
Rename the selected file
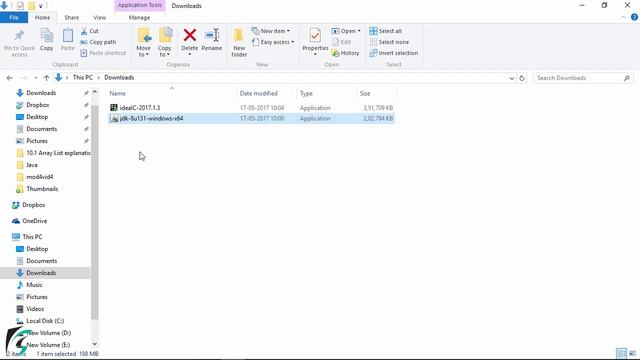(212, 40)
